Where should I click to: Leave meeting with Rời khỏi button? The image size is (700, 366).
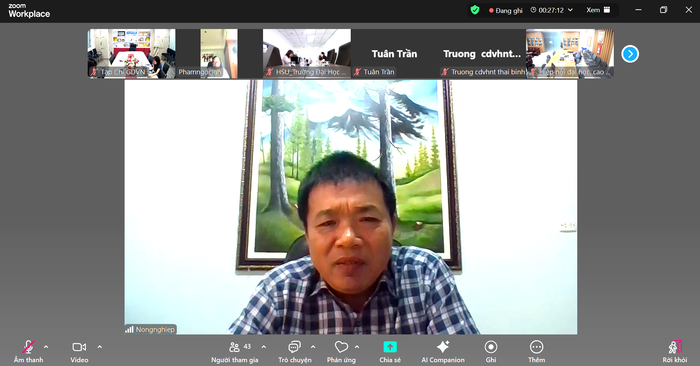(x=675, y=351)
